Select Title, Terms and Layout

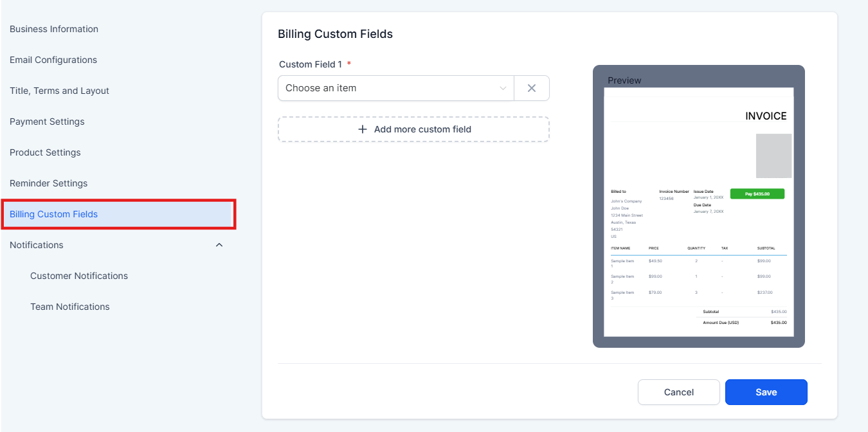coord(59,91)
